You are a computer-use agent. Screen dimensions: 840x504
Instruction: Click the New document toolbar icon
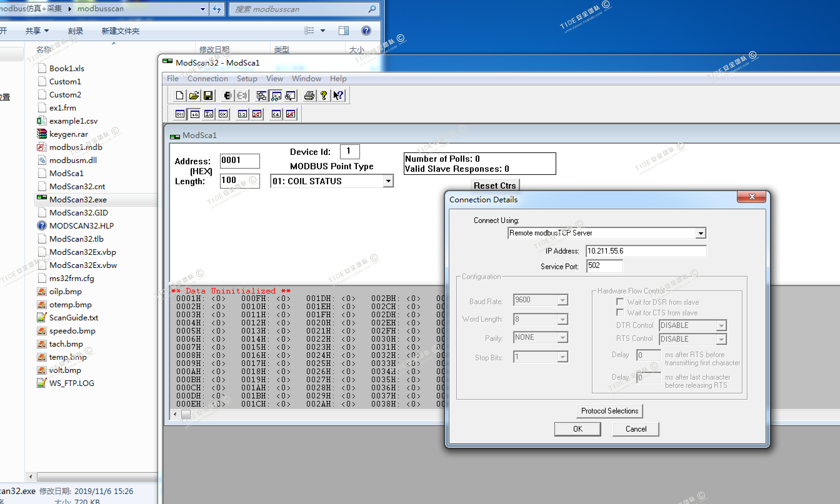click(x=179, y=96)
